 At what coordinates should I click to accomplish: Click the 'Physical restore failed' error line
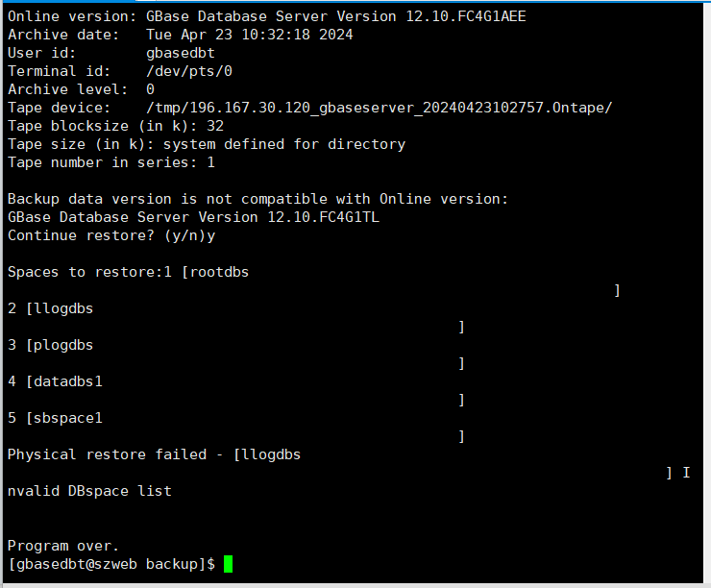click(154, 454)
